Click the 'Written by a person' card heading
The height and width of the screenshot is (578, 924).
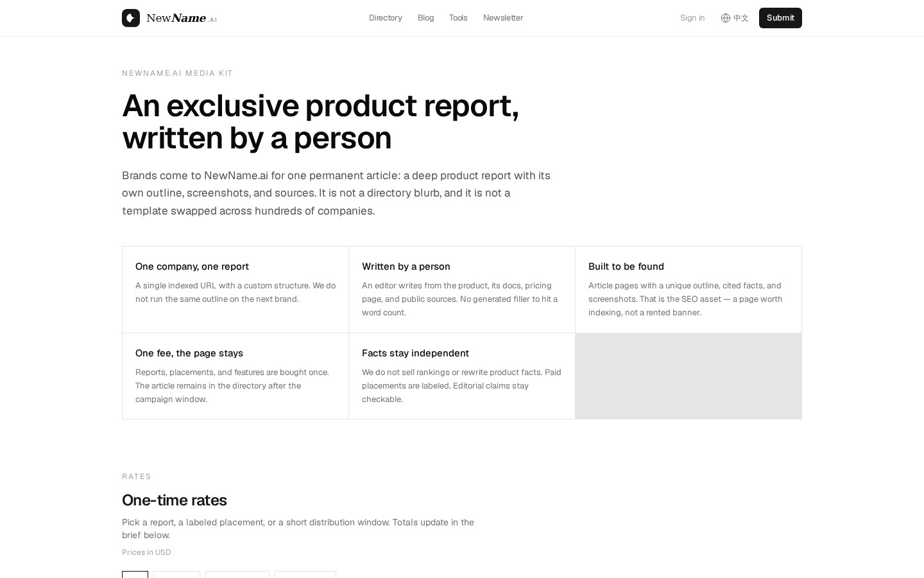[406, 267]
